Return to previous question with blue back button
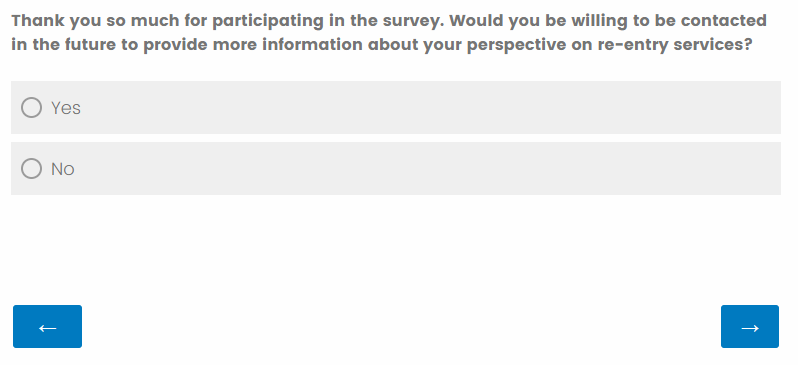Viewport: 798px width, 365px height. (47, 326)
